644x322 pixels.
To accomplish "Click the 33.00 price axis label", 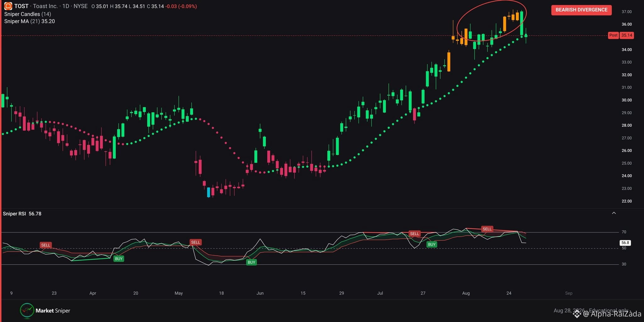I will [626, 62].
